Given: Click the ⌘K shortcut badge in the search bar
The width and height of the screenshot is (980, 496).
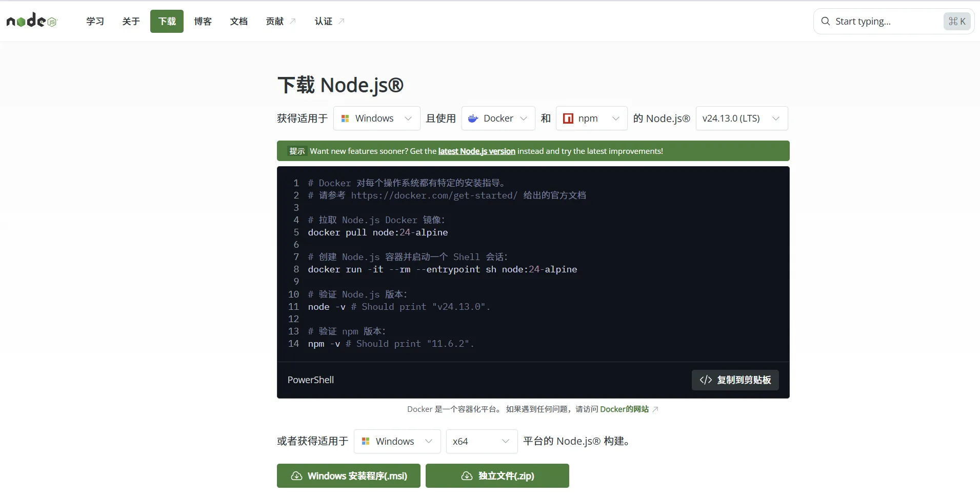Looking at the screenshot, I should tap(957, 21).
